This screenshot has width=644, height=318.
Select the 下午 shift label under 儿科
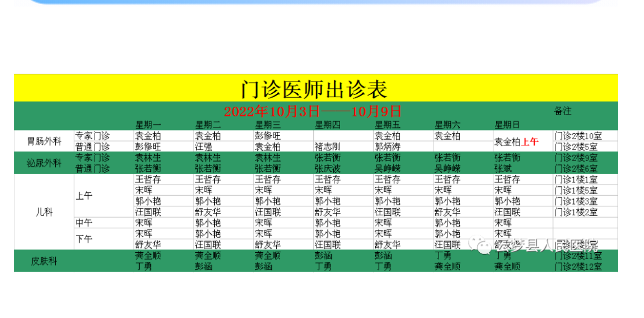[84, 239]
